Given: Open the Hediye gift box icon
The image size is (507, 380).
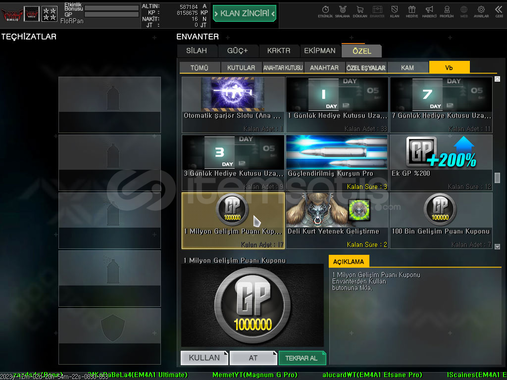Looking at the screenshot, I should pos(412,12).
